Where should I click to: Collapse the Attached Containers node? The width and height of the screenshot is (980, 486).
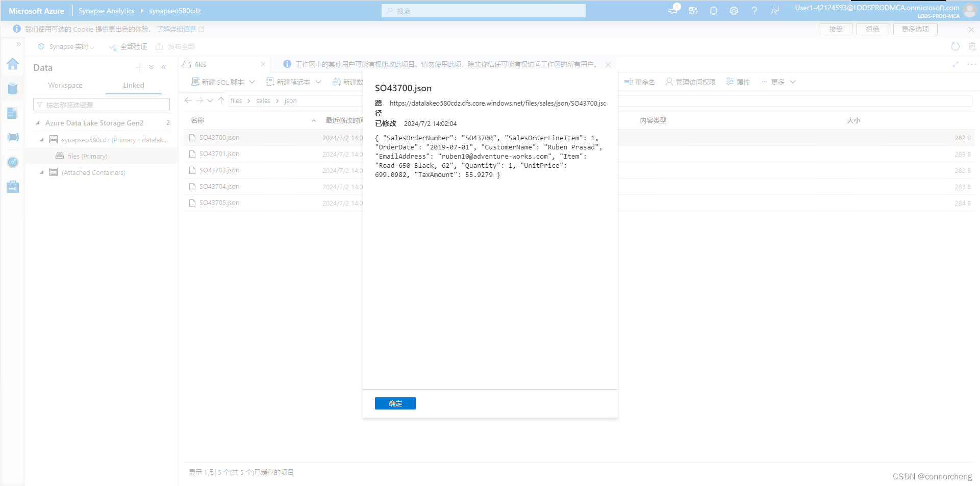pyautogui.click(x=42, y=172)
